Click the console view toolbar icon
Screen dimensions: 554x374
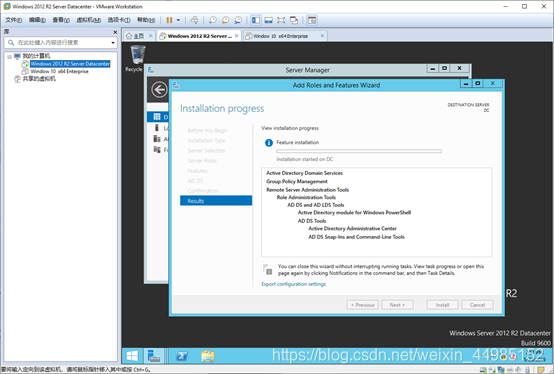(x=312, y=20)
